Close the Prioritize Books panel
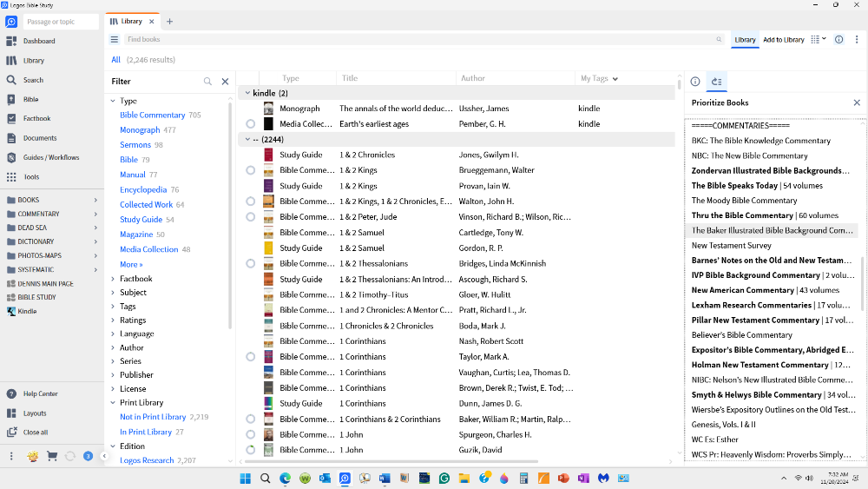 tap(857, 102)
